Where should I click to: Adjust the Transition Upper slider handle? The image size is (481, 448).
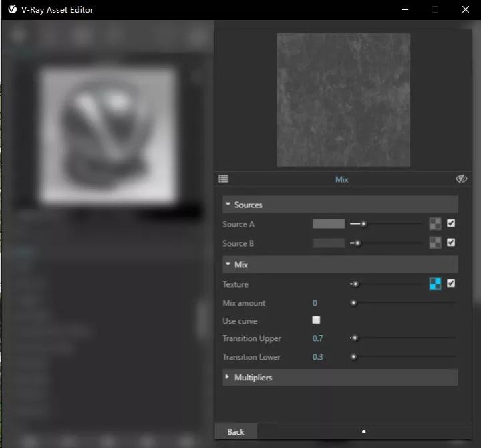[355, 338]
